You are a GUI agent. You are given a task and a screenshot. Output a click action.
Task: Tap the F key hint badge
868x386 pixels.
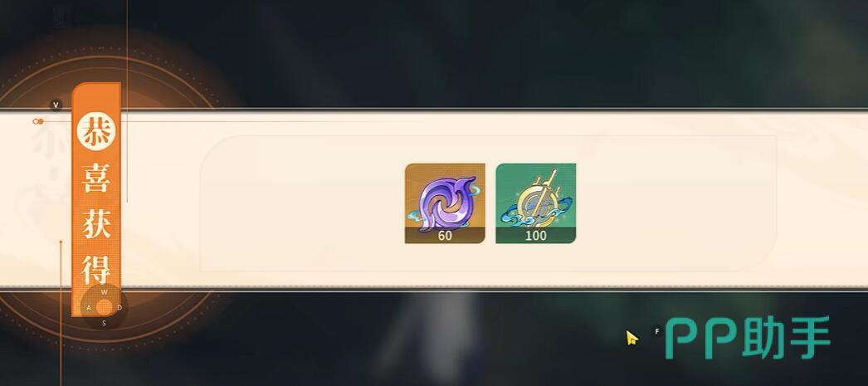tap(657, 331)
